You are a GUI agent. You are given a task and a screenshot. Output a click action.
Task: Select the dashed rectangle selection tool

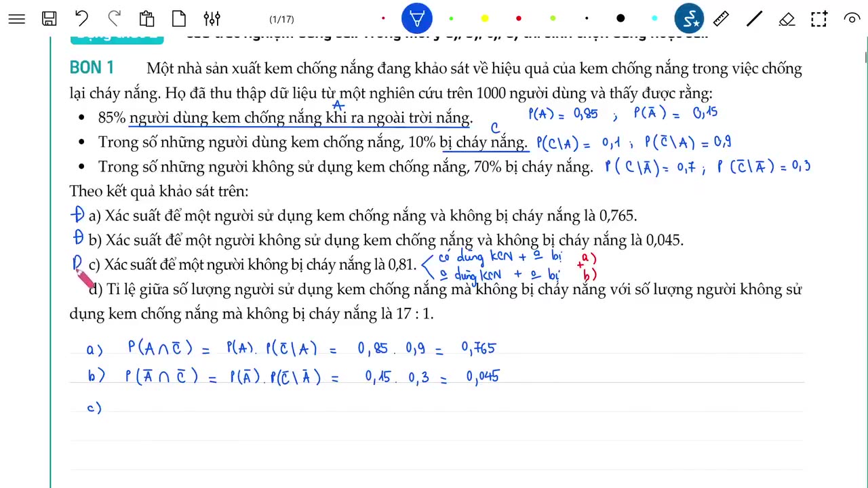(819, 19)
